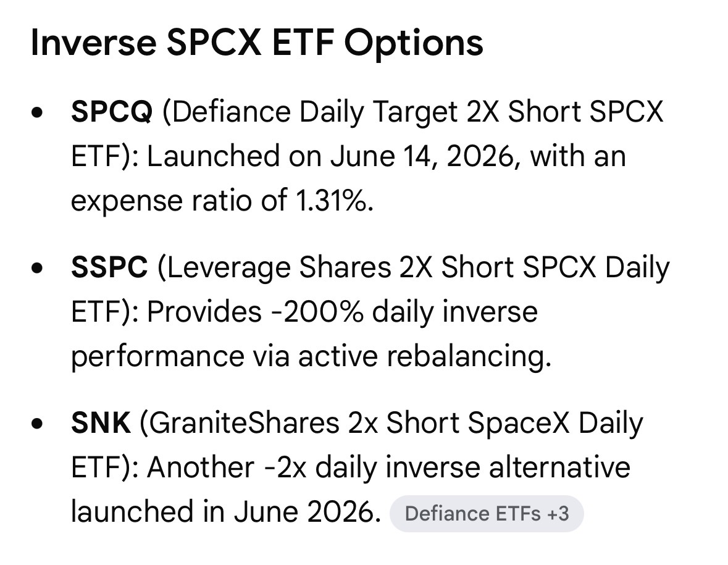
Task: Click the word Inverse in the heading
Action: coord(93,43)
